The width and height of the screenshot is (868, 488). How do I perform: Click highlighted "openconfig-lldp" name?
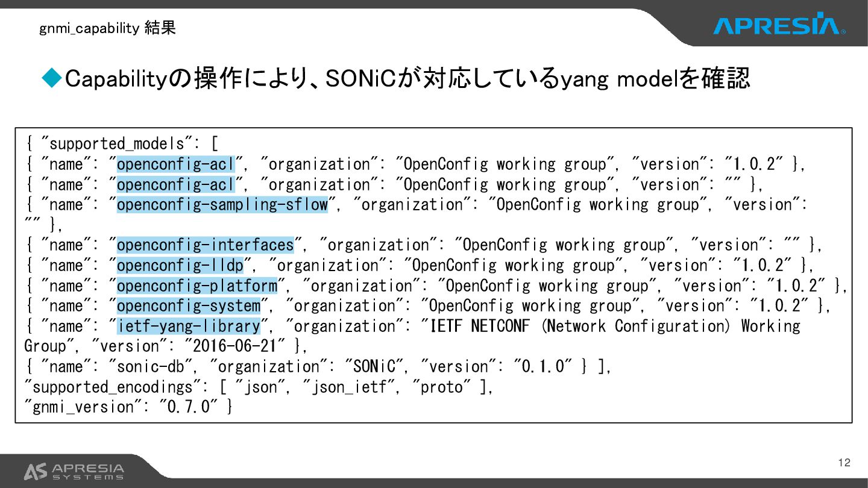180,265
